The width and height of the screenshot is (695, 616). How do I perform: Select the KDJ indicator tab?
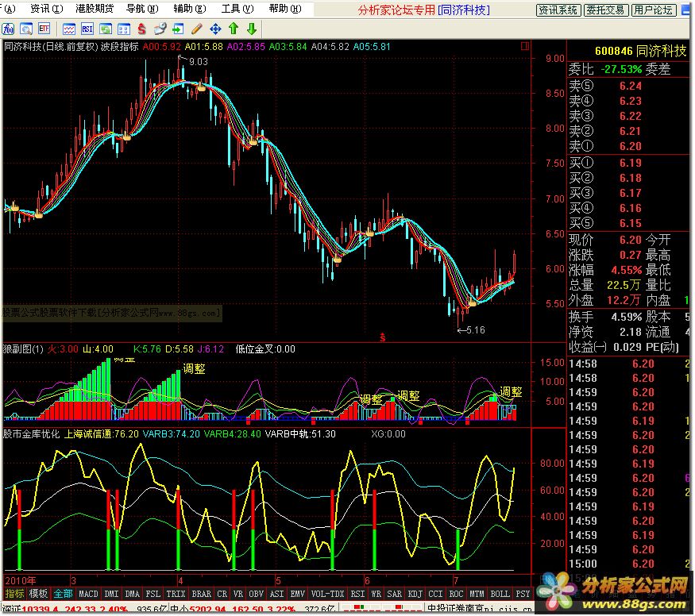[x=415, y=594]
